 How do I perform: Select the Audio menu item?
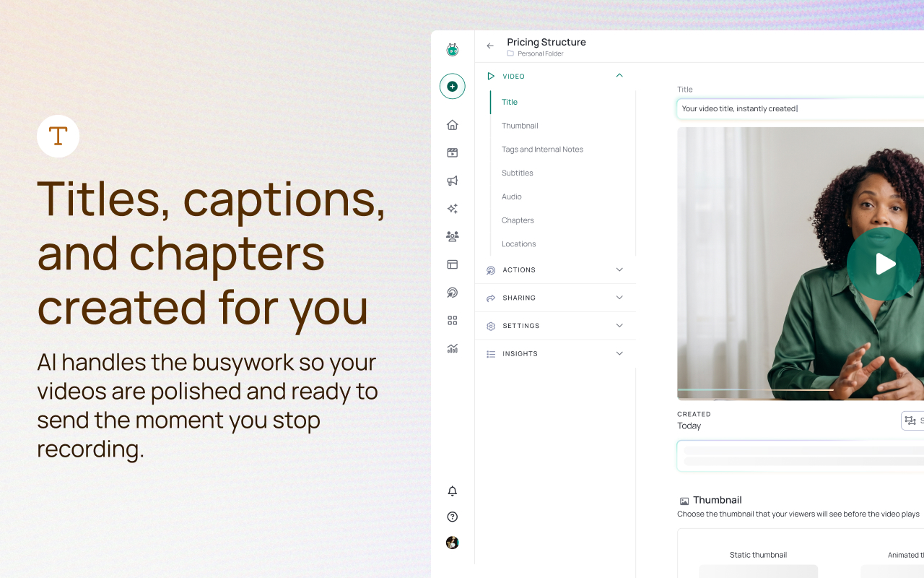(512, 197)
